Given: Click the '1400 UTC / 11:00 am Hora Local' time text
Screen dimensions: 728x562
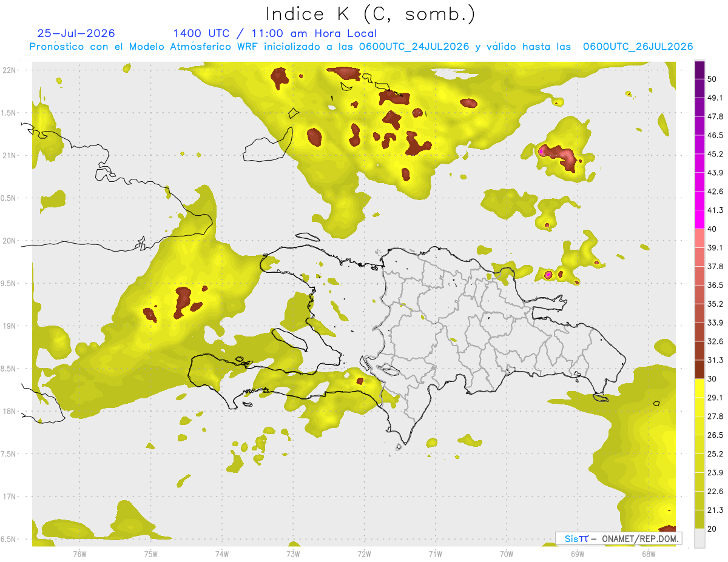Looking at the screenshot, I should (275, 33).
